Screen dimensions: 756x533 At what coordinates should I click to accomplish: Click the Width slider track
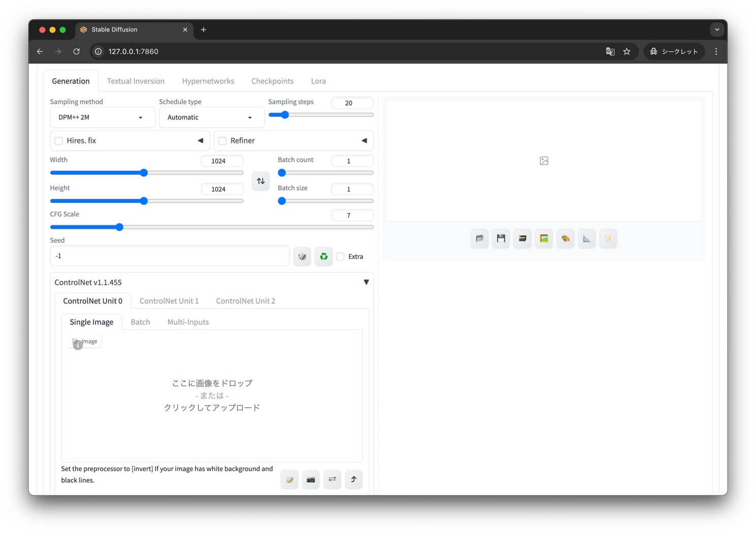(147, 173)
